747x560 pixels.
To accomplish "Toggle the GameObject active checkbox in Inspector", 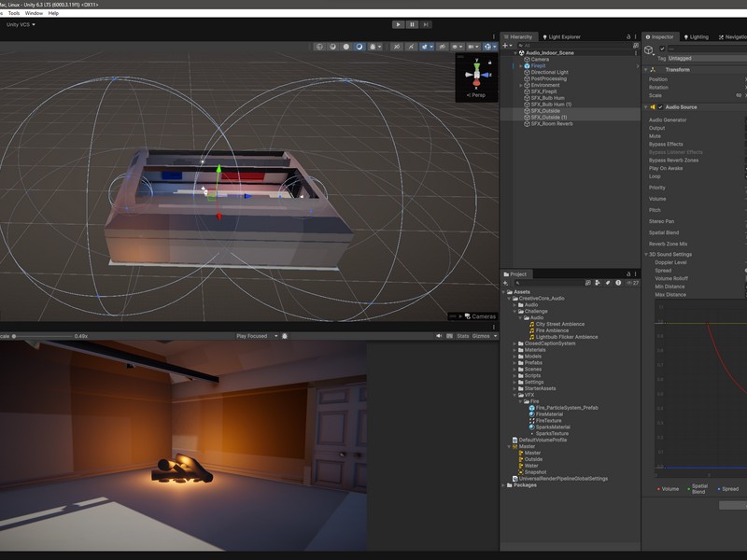I will click(x=662, y=49).
